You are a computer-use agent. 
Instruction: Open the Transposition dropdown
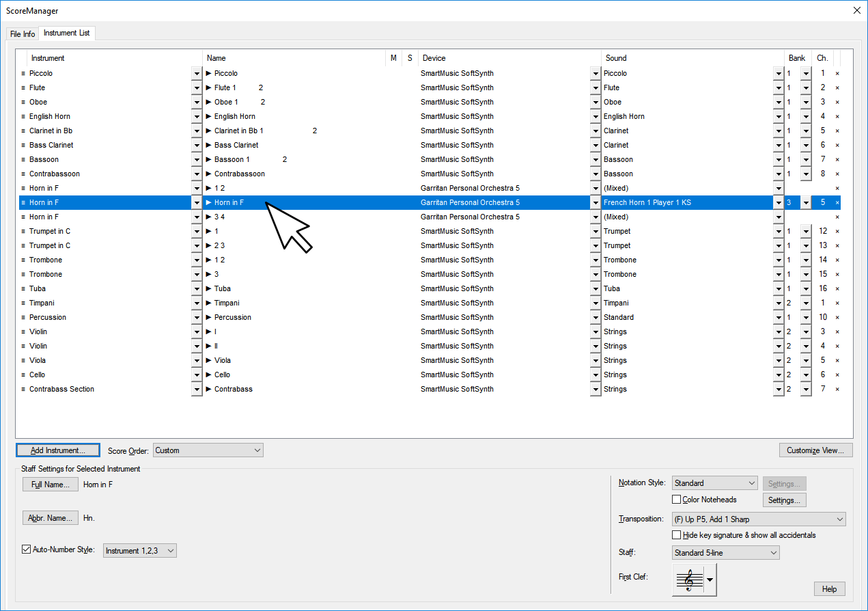(759, 519)
